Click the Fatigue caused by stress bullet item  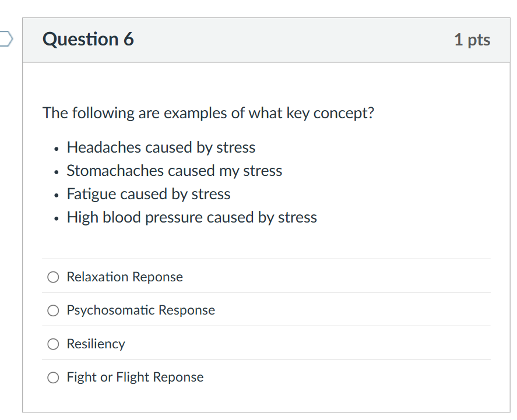pyautogui.click(x=148, y=194)
